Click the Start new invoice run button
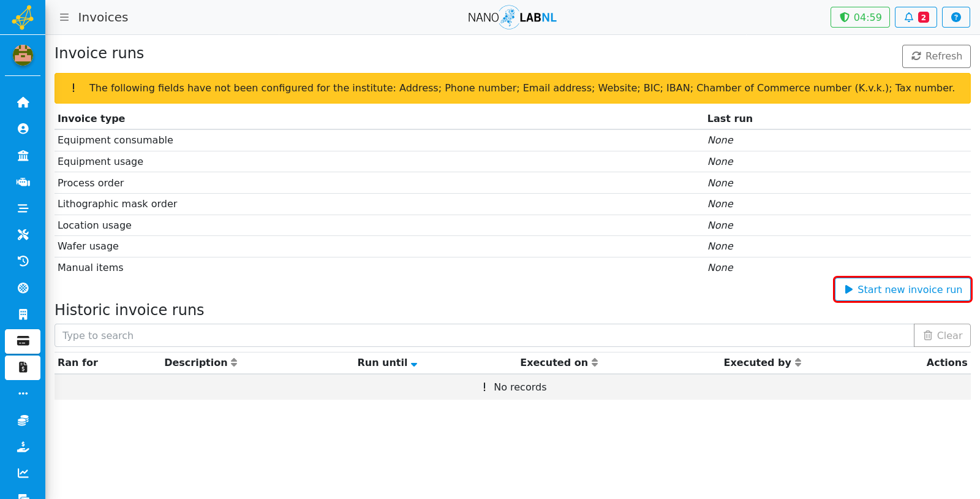The height and width of the screenshot is (499, 980). [903, 289]
